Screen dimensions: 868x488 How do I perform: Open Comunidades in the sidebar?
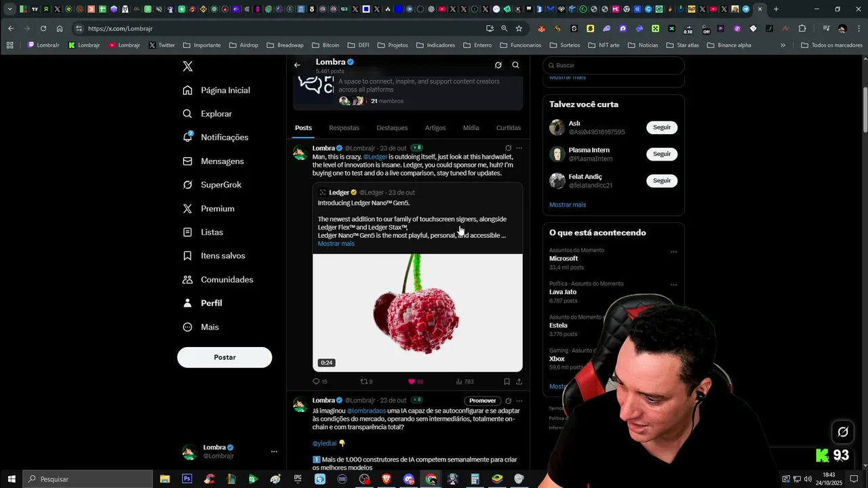pyautogui.click(x=218, y=279)
